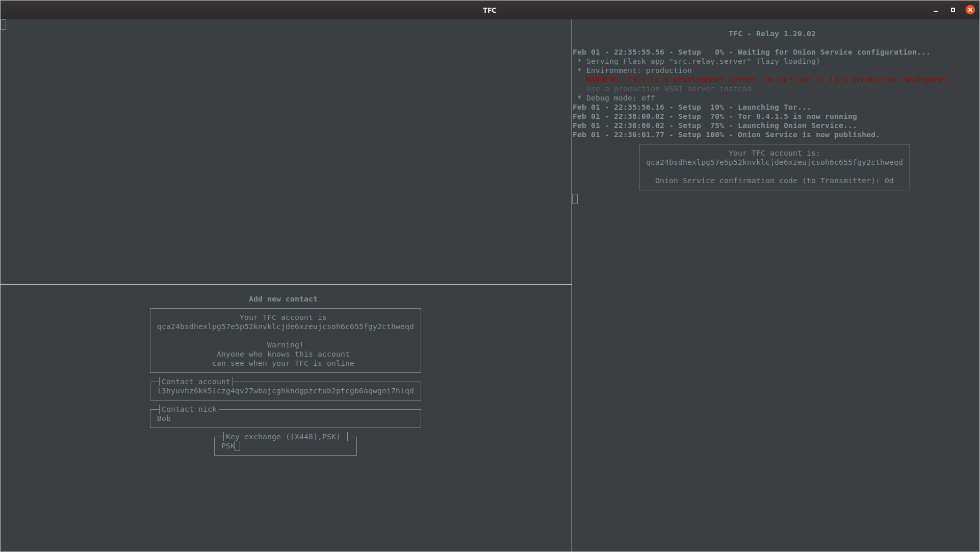The image size is (980, 552).
Task: Click the 'Launching Onion Service...' log line
Action: [714, 126]
